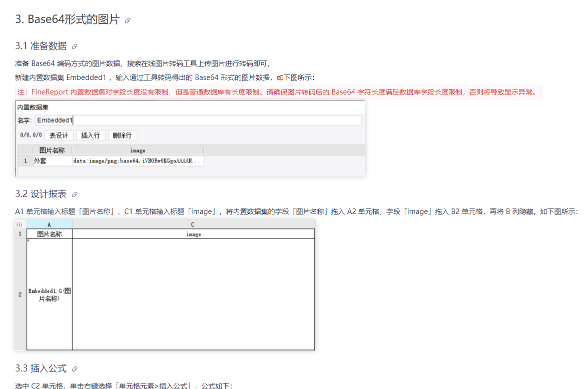Screen dimensions: 588x389
Task: Select the Embedded1.G(图片名称) cell
Action: pyautogui.click(x=50, y=294)
